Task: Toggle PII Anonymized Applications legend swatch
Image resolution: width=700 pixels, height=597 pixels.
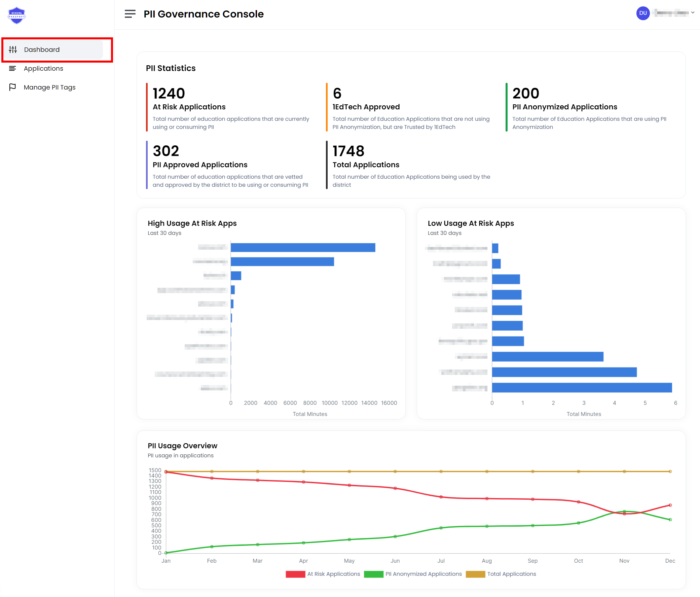Action: [373, 574]
